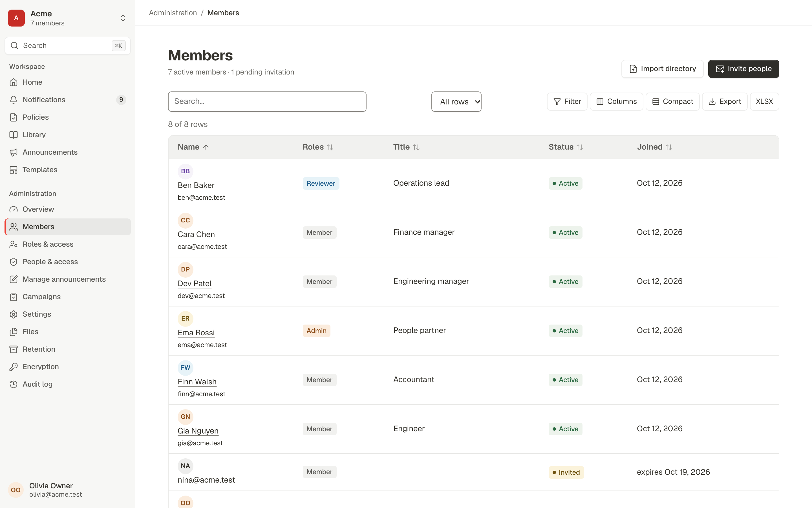Open the All rows dropdown
812x508 pixels.
456,102
